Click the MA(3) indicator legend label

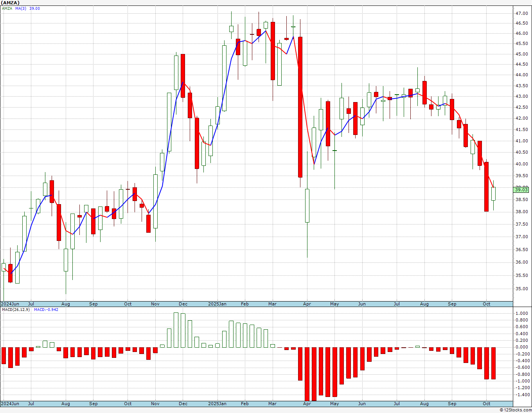coord(21,8)
